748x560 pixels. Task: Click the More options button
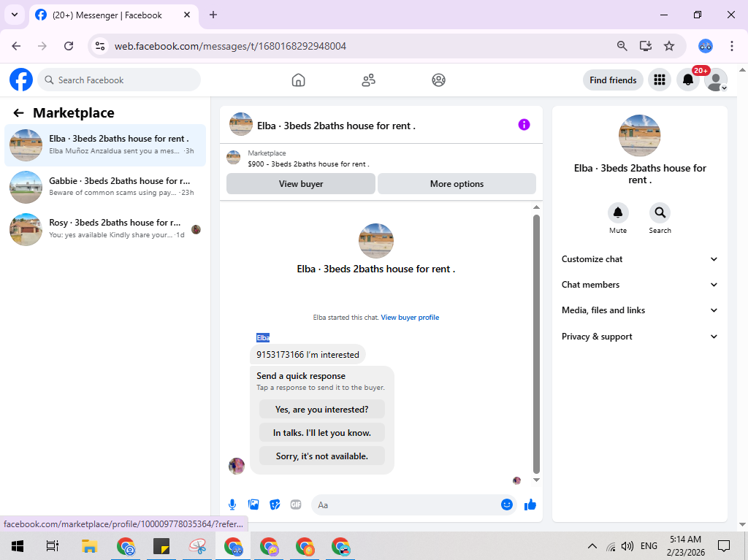click(x=457, y=184)
